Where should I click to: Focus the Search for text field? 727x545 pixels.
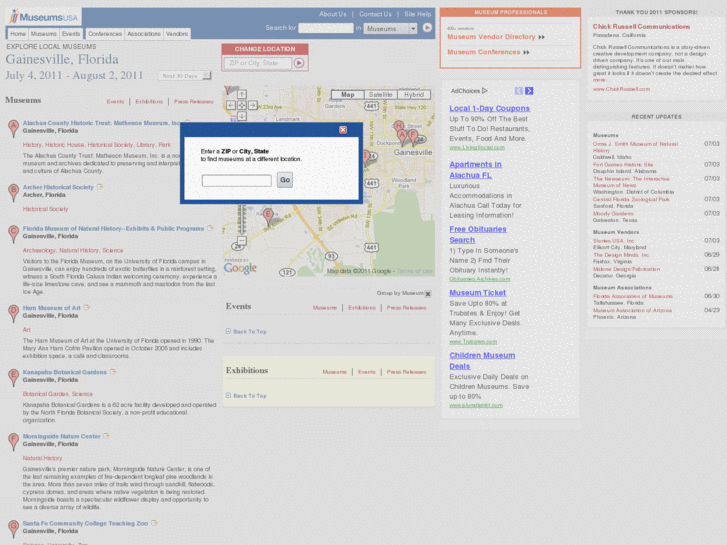(x=325, y=28)
